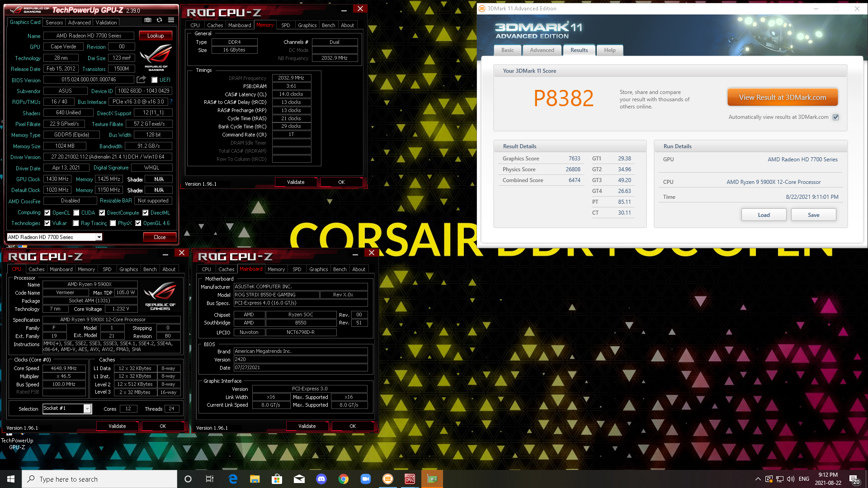
Task: Click 3DMark orange taskbar icon
Action: (388, 479)
